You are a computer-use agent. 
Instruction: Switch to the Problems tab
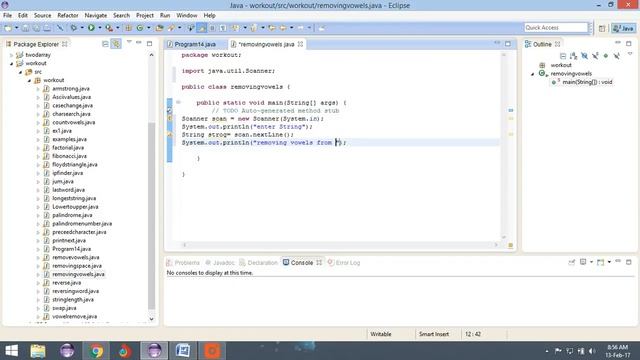tap(183, 262)
